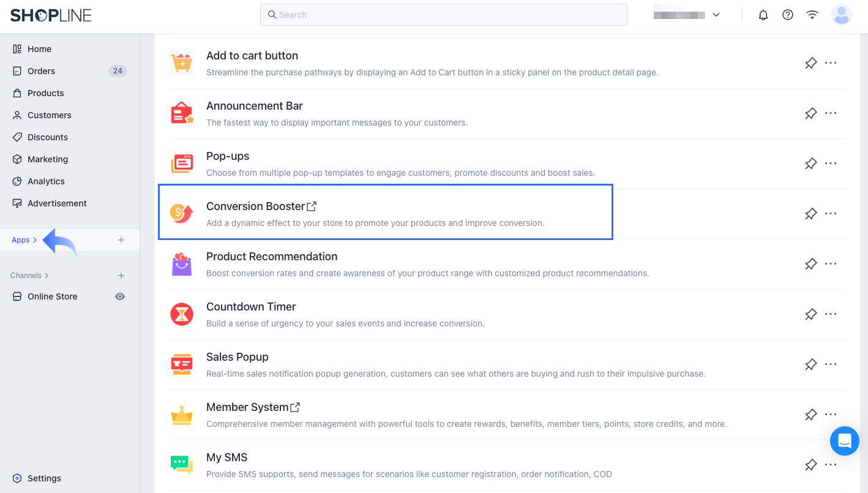This screenshot has width=868, height=493.
Task: Open the Marketing menu in sidebar
Action: [47, 159]
